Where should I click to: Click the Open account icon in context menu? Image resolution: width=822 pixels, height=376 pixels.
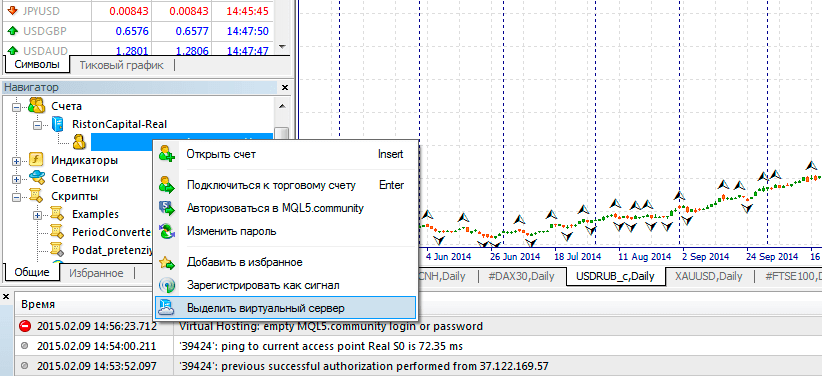tap(167, 154)
